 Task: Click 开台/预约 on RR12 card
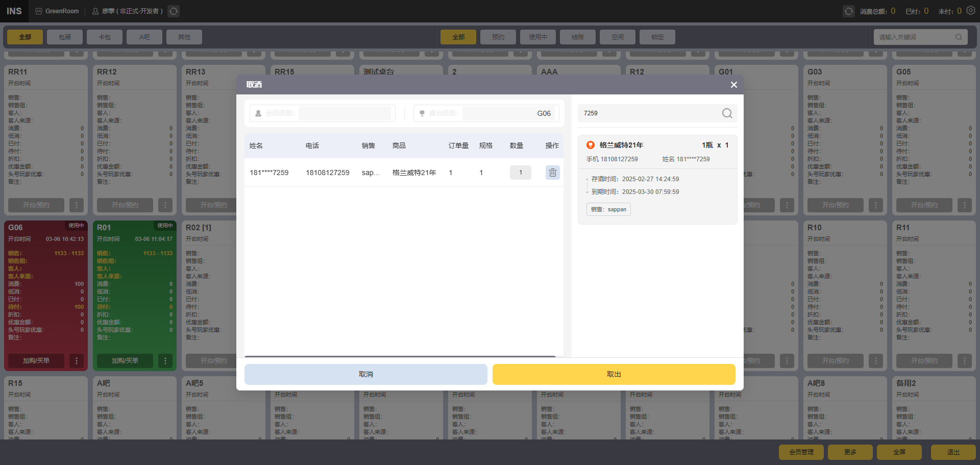pyautogui.click(x=125, y=205)
